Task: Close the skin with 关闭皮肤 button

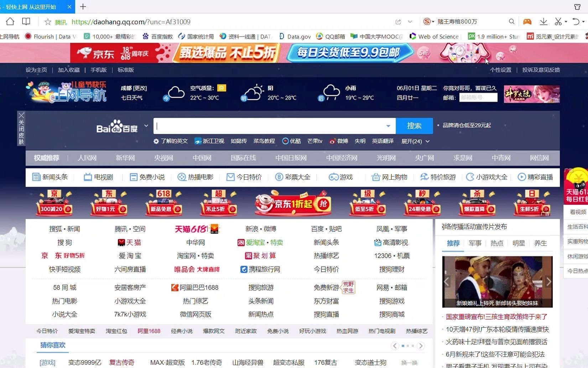Action: (21, 128)
